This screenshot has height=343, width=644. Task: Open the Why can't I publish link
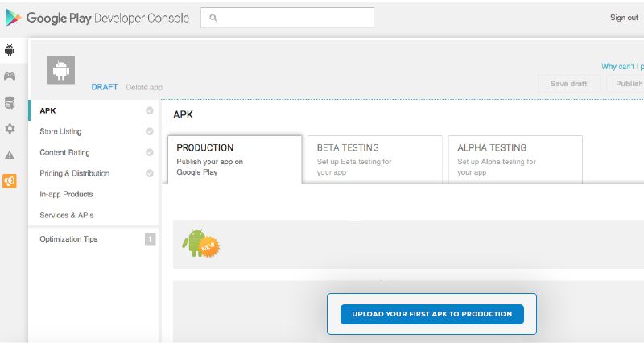pyautogui.click(x=622, y=67)
